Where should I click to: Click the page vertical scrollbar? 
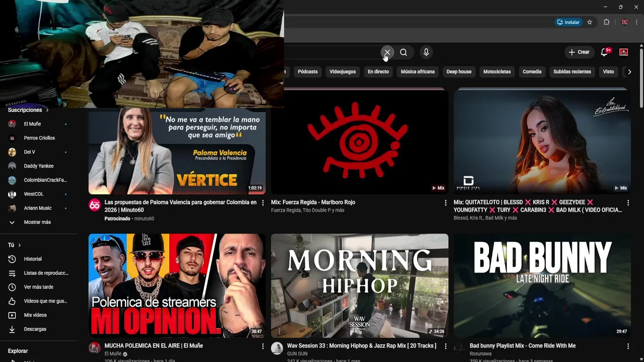(x=641, y=78)
